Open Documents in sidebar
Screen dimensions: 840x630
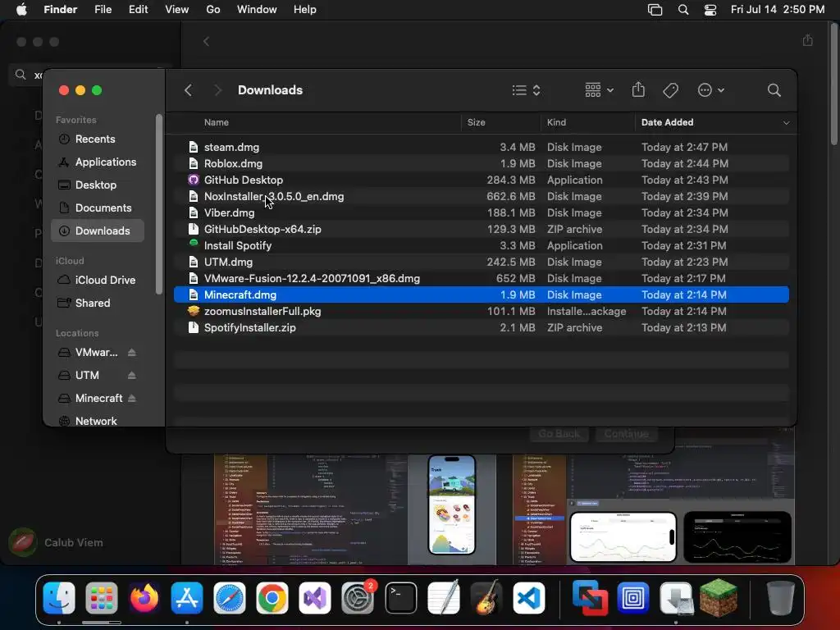(x=97, y=208)
